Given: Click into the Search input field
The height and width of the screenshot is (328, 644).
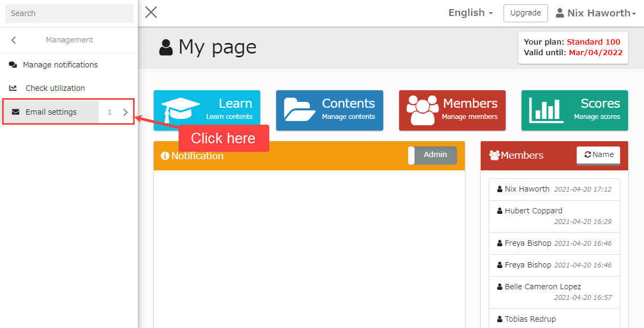Looking at the screenshot, I should pos(69,13).
